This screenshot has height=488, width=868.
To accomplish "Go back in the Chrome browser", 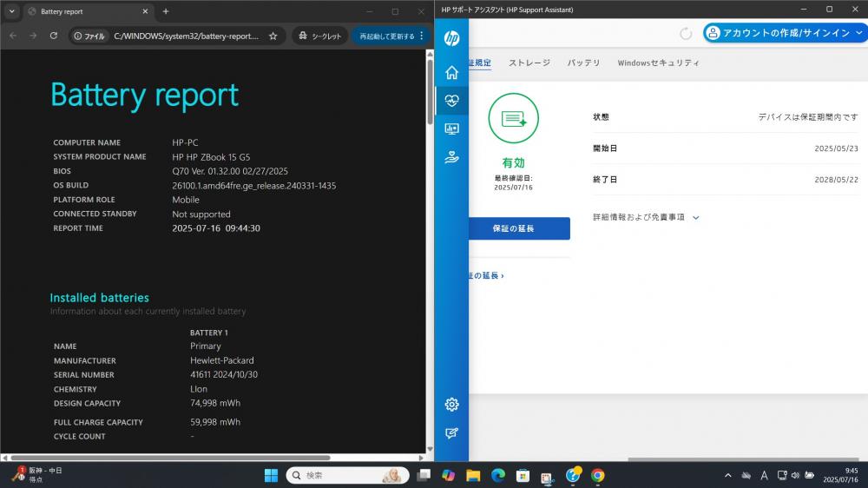I will point(13,36).
